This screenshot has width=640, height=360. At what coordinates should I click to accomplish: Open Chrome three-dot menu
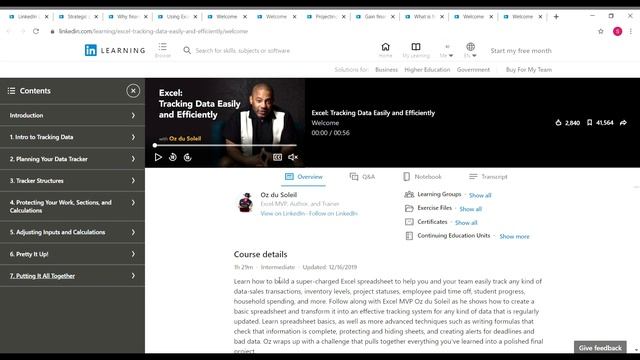[x=631, y=31]
